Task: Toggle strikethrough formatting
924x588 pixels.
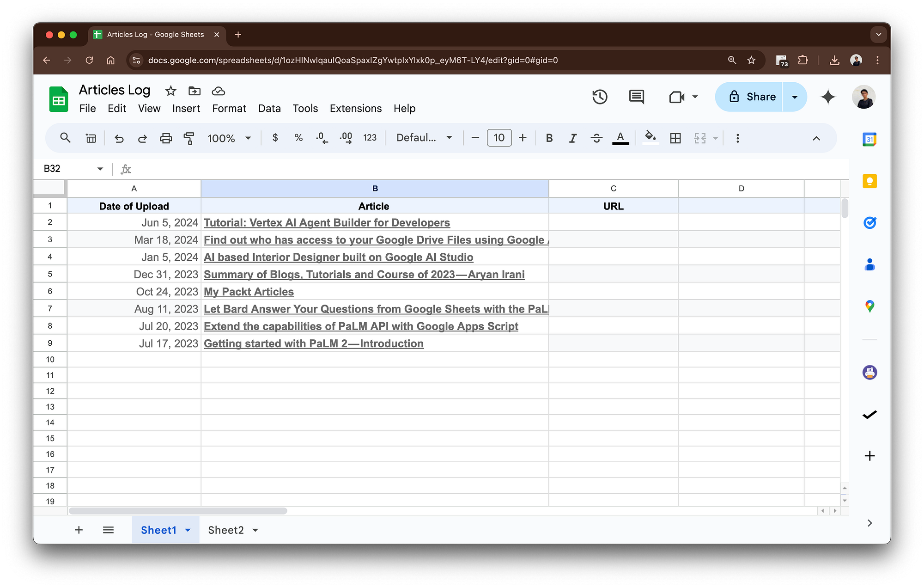Action: point(596,138)
